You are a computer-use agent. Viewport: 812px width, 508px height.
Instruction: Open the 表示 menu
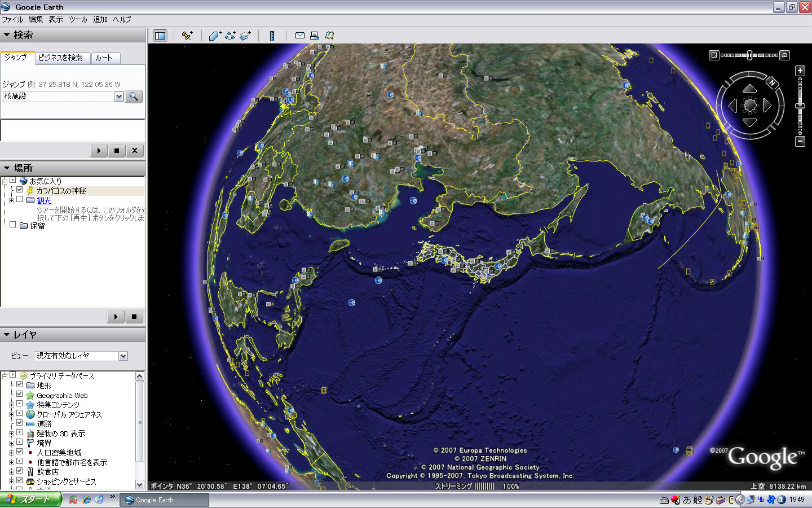click(56, 19)
